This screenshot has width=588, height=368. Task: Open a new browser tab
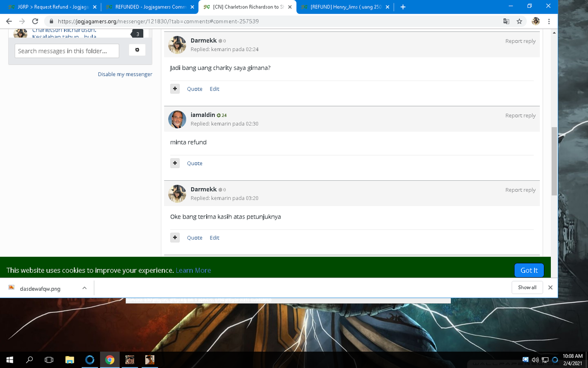coord(403,7)
